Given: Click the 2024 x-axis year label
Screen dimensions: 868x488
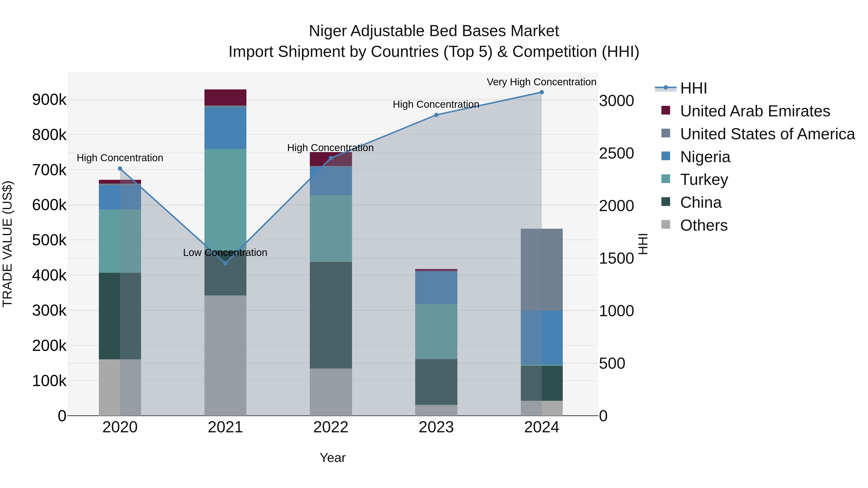Looking at the screenshot, I should (542, 427).
